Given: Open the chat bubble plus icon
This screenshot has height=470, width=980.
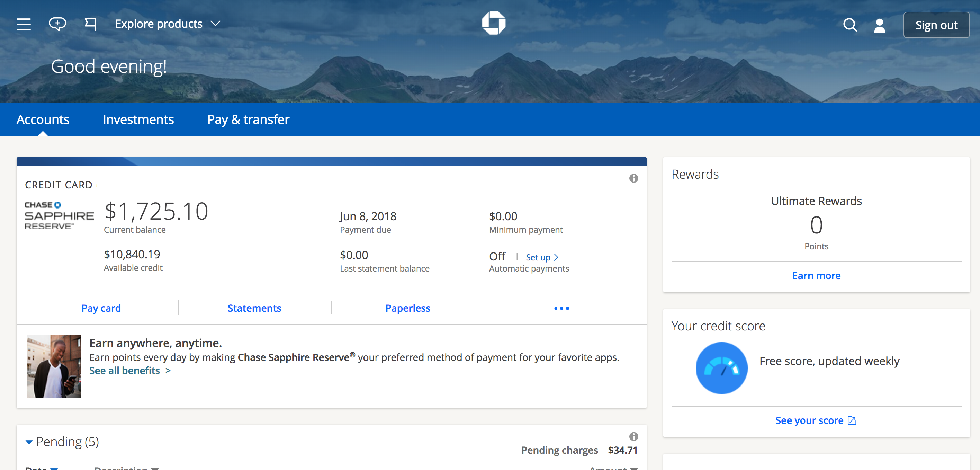Looking at the screenshot, I should click(57, 24).
